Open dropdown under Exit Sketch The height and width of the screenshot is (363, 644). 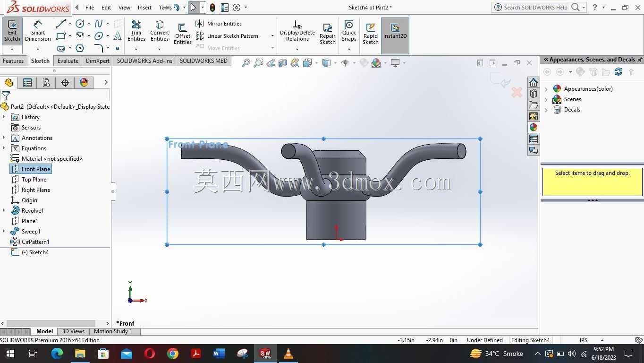[12, 49]
